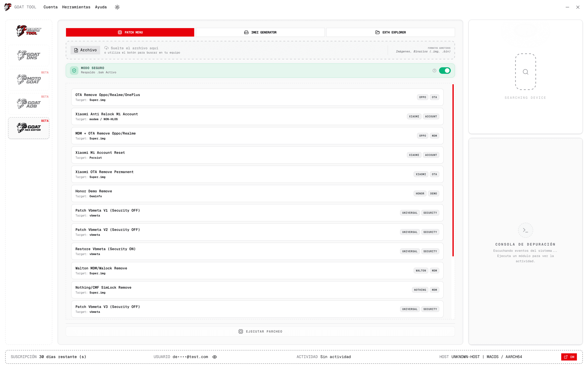
Task: Select OTA Remove Oppo/Realme/OnePlus patch
Action: tap(257, 97)
